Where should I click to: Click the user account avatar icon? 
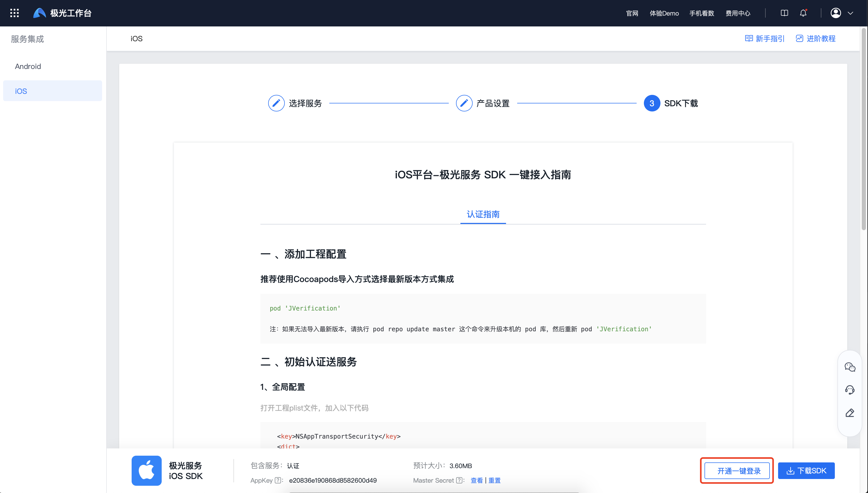836,13
